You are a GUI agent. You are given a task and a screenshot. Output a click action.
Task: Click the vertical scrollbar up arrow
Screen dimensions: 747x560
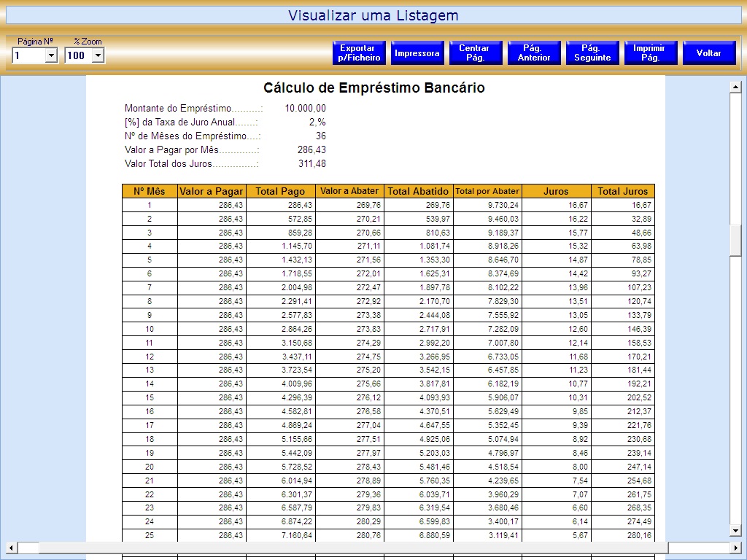(735, 87)
